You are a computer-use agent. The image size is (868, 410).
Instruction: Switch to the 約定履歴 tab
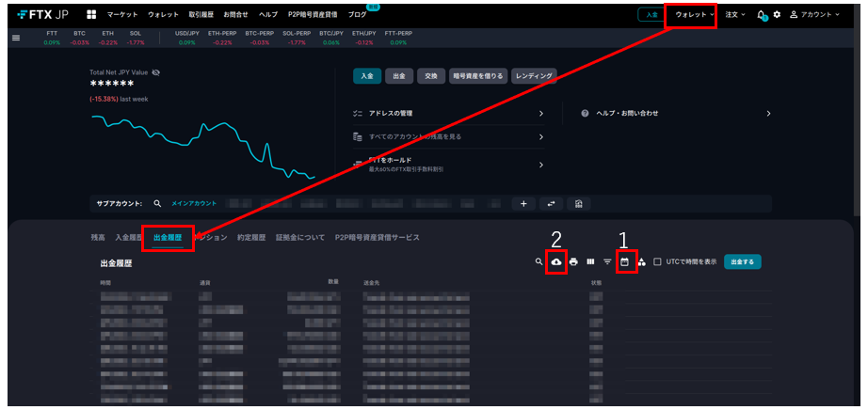251,237
